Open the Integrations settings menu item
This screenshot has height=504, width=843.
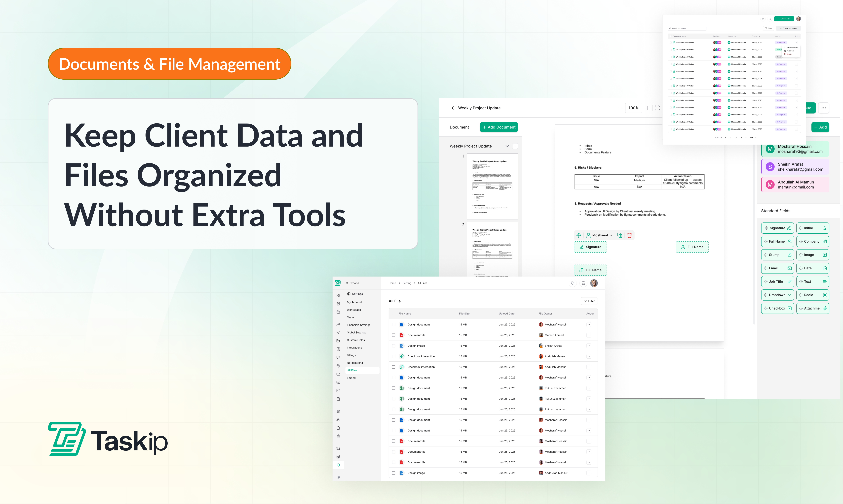coord(354,347)
